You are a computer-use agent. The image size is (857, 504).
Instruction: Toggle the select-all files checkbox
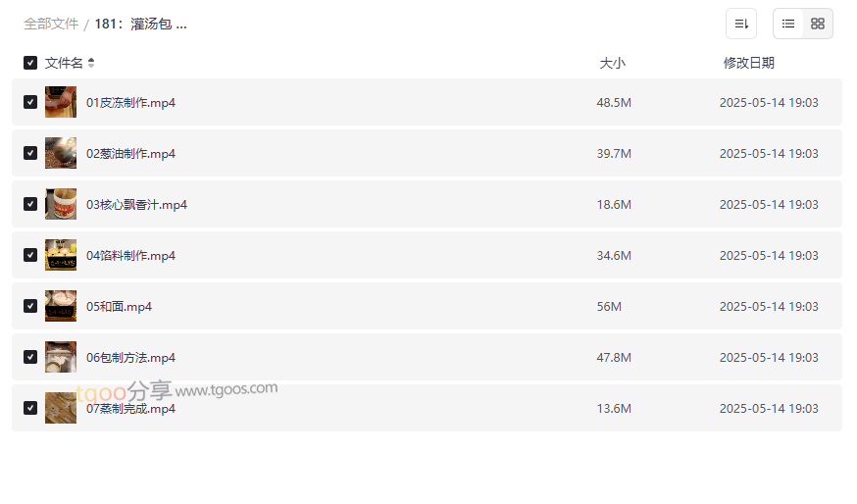tap(30, 63)
